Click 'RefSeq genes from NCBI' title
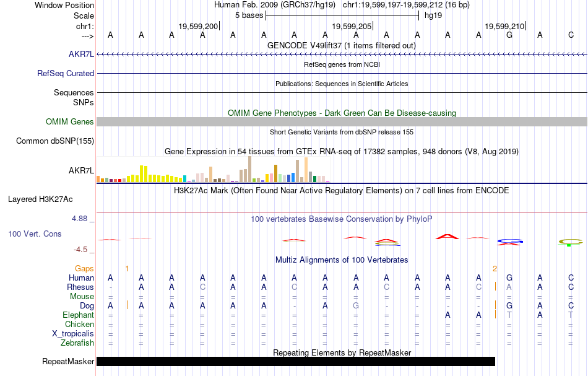The image size is (588, 376). coord(342,64)
